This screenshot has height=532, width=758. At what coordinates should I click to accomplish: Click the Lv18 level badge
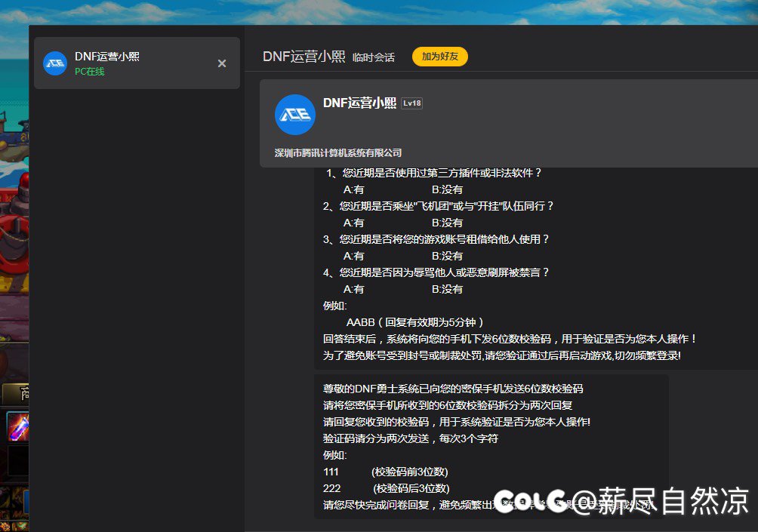(412, 103)
